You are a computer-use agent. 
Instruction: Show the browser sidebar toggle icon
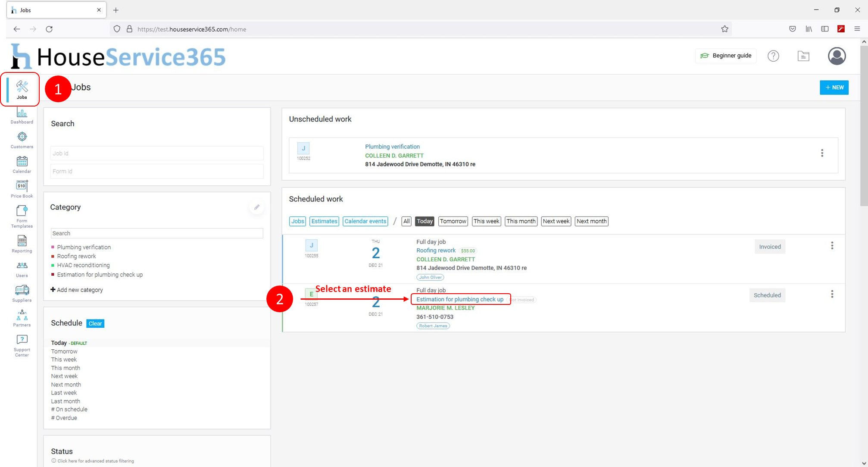tap(824, 29)
